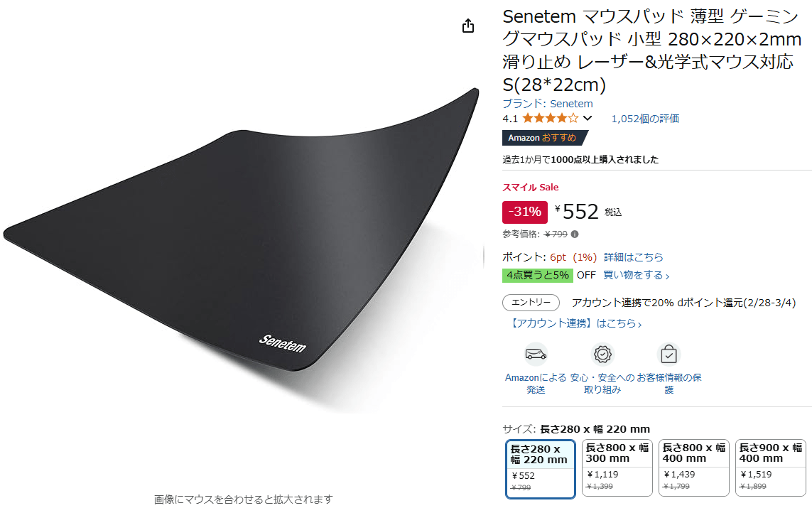
Task: Click the safety badge icon
Action: coord(602,355)
